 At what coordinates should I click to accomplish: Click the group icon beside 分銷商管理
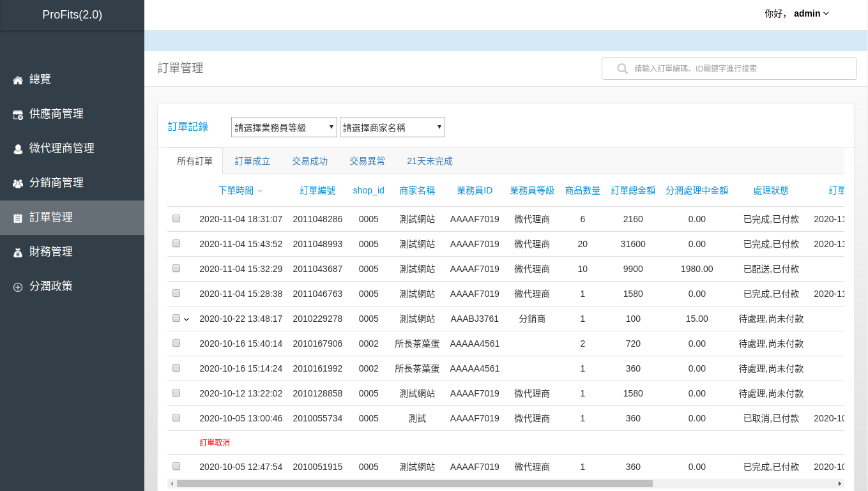pyautogui.click(x=18, y=183)
